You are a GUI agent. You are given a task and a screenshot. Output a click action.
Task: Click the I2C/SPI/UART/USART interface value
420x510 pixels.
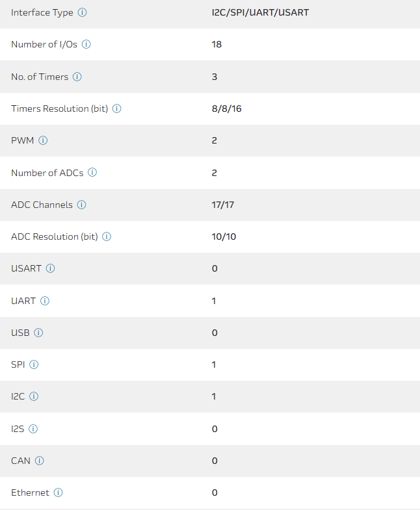(x=260, y=12)
